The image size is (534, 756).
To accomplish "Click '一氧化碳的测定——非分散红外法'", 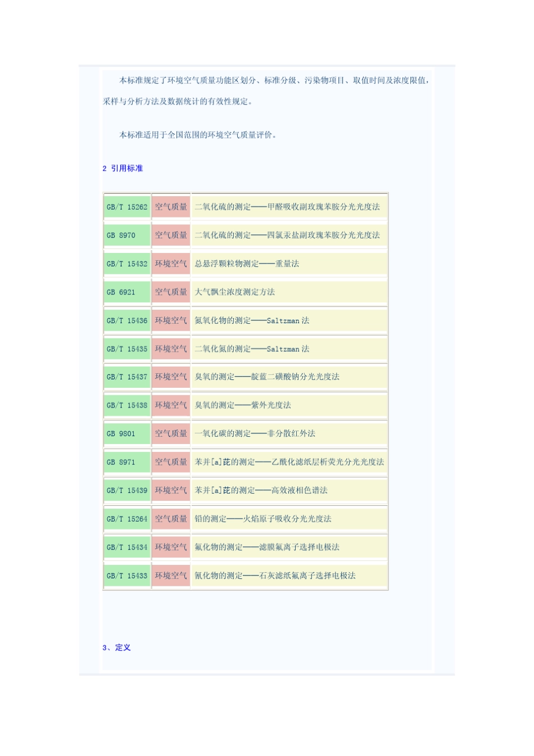I will click(x=255, y=434).
